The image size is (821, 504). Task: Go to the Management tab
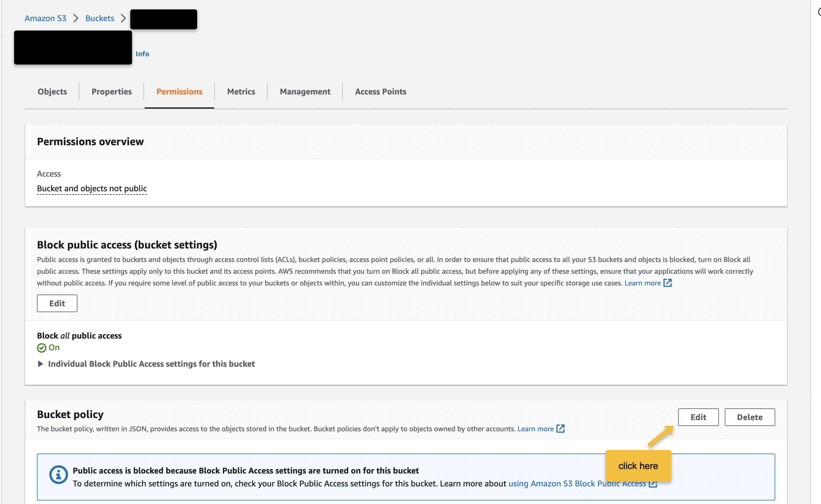tap(305, 92)
